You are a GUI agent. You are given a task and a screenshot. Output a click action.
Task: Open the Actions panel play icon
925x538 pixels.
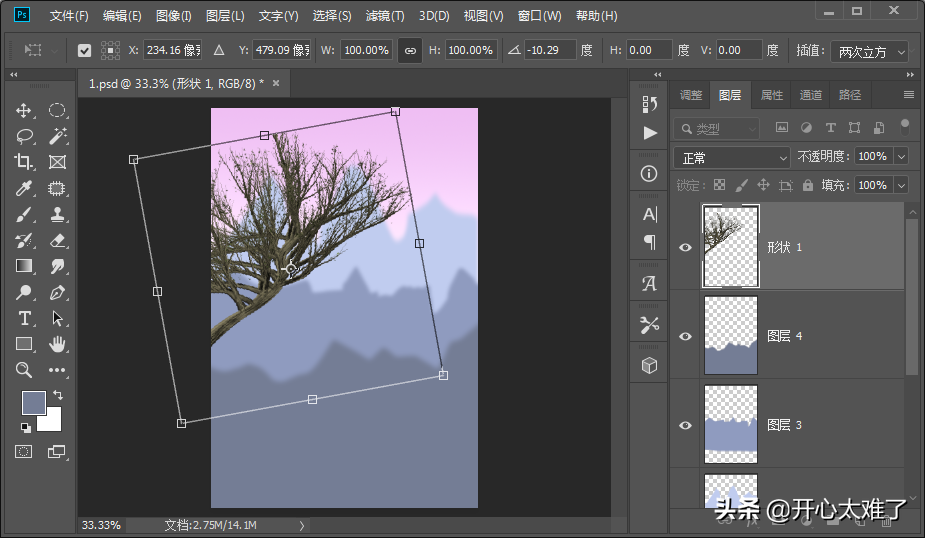tap(650, 133)
